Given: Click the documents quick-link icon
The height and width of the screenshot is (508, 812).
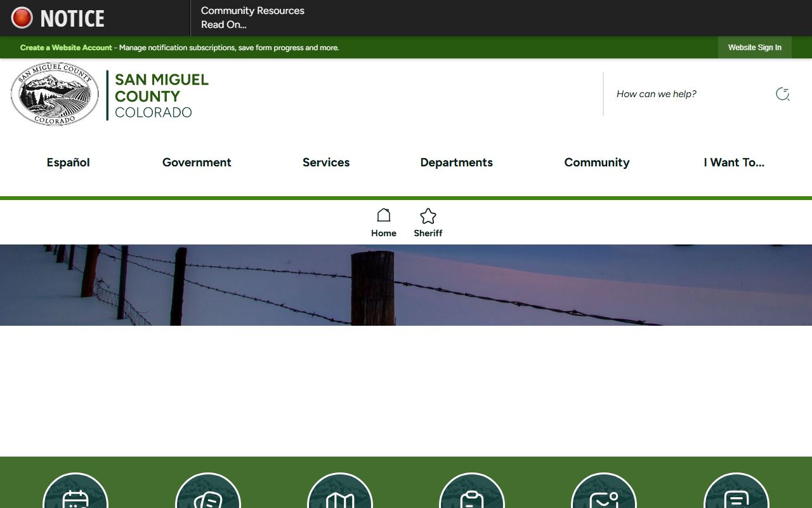Looking at the screenshot, I should tap(208, 490).
